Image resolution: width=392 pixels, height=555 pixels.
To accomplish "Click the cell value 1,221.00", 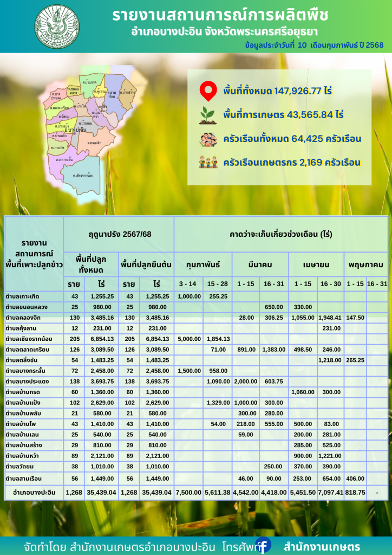I will (330, 456).
